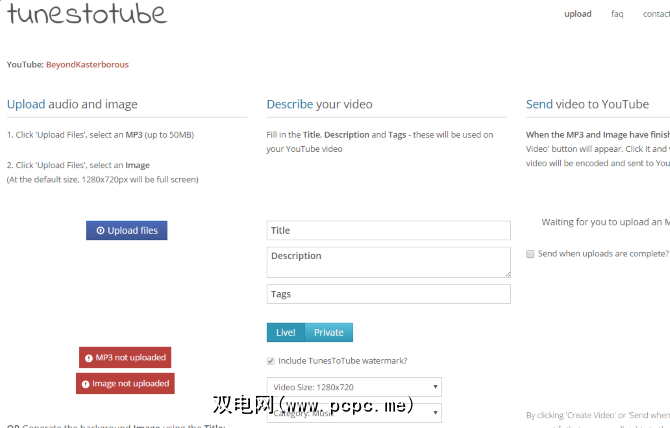Click 'Waiting for you to upload' status text
The width and height of the screenshot is (670, 428).
(605, 222)
